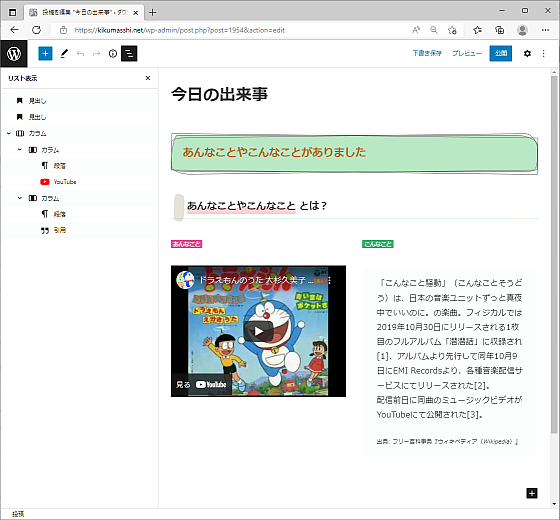
Task: Undo the last change
Action: click(80, 54)
